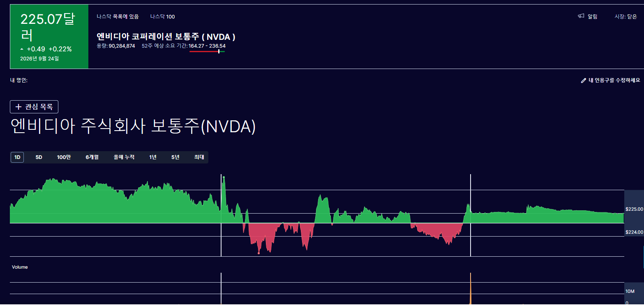This screenshot has width=644, height=306.
Task: Click the 내 명언: label
Action: pos(19,81)
